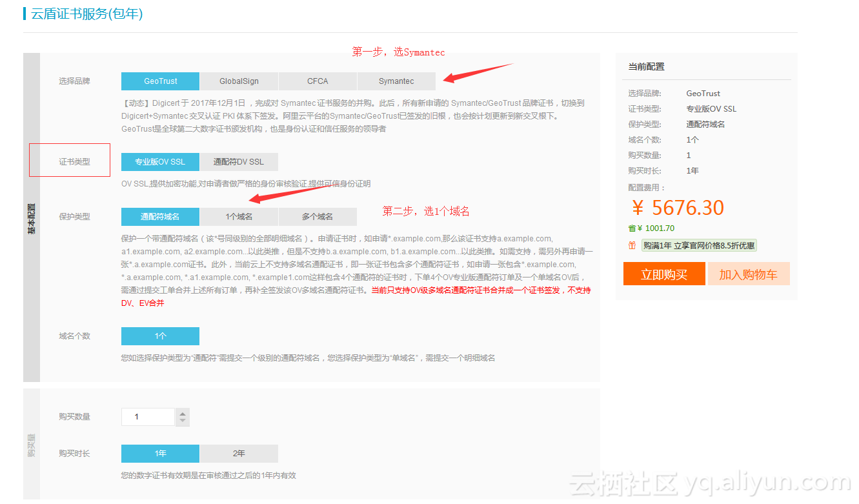Increase purchase quantity with up arrow
Viewport: 859px width, 504px height.
[183, 413]
